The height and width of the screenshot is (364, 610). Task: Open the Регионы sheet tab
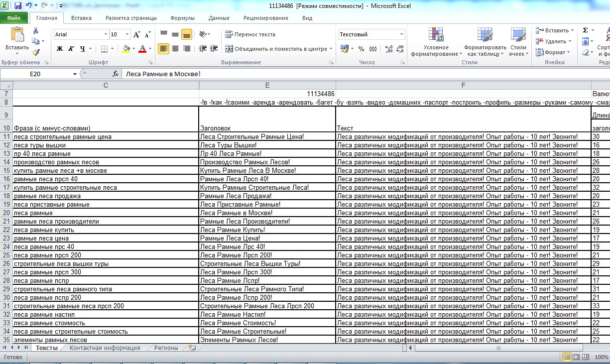point(166,348)
